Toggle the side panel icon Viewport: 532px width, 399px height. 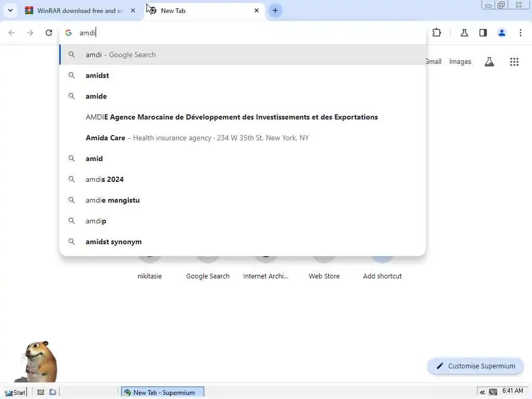pos(483,33)
